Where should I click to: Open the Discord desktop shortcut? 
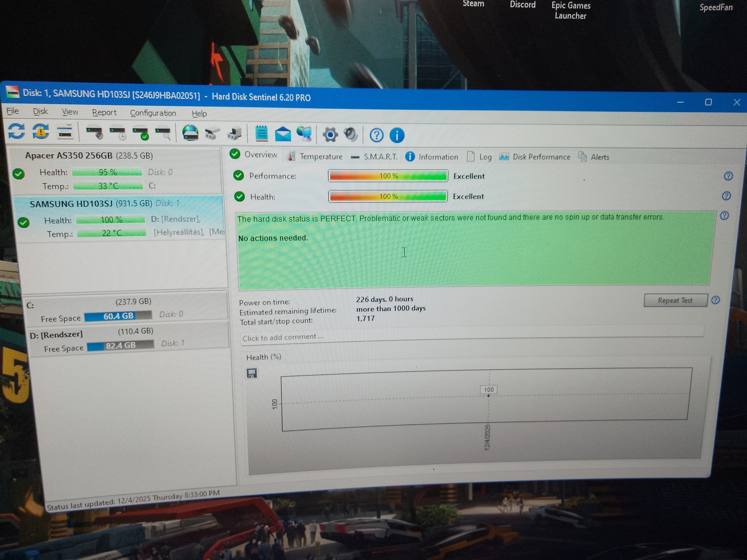coord(523,4)
